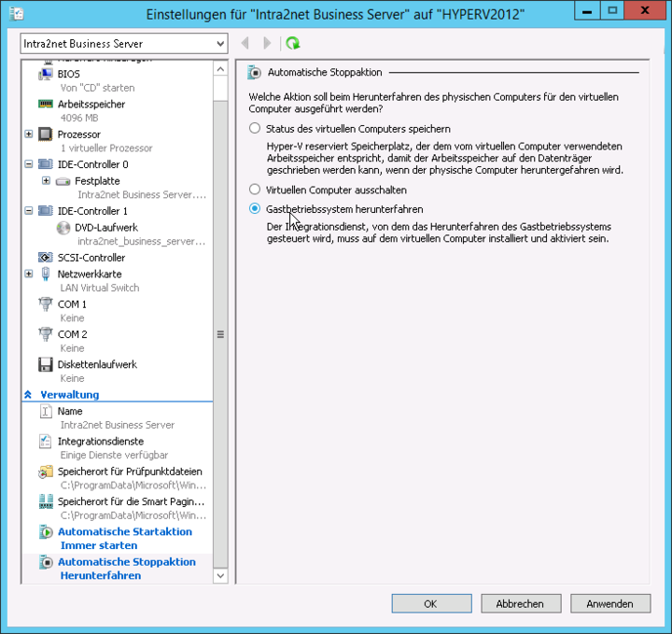
Task: Click the window title bar app icon
Action: pos(16,14)
